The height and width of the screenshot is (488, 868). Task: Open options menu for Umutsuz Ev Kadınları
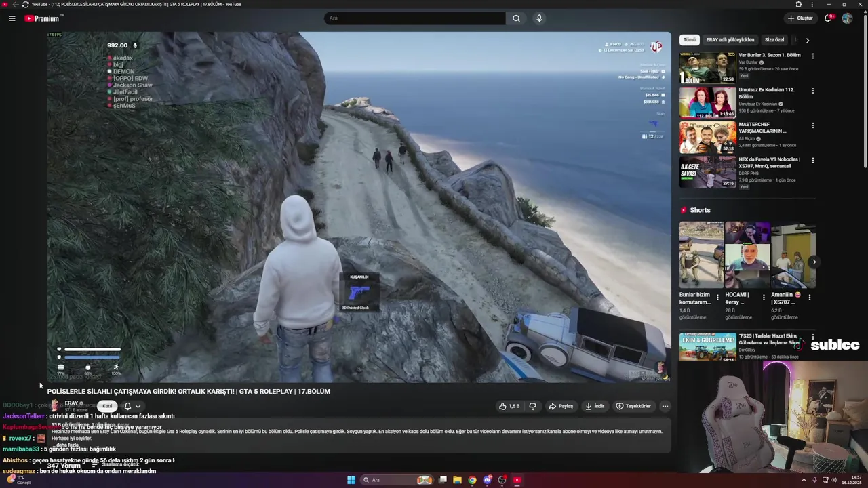[813, 90]
